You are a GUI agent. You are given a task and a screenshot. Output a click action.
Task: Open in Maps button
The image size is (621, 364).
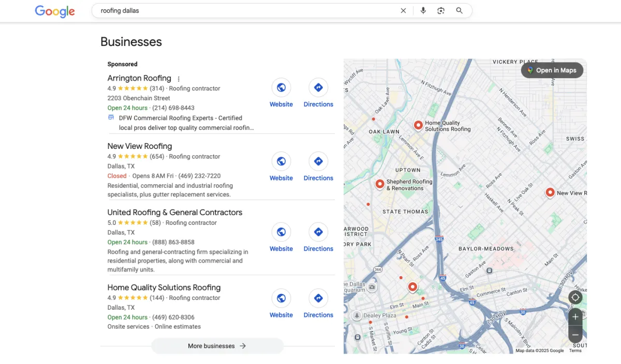click(x=552, y=70)
